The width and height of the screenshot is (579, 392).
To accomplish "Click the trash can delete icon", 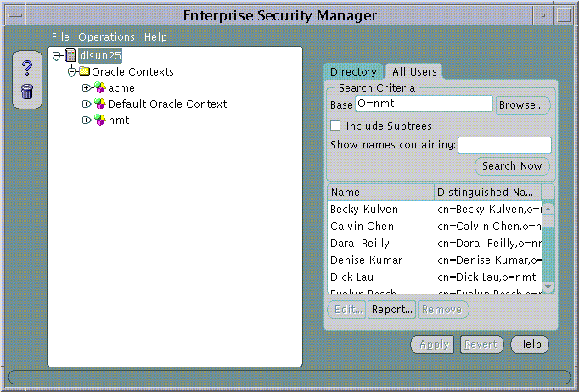I will coord(27,91).
